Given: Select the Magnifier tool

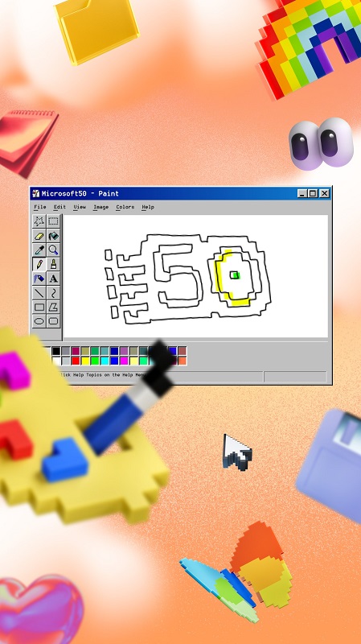Looking at the screenshot, I should 53,250.
